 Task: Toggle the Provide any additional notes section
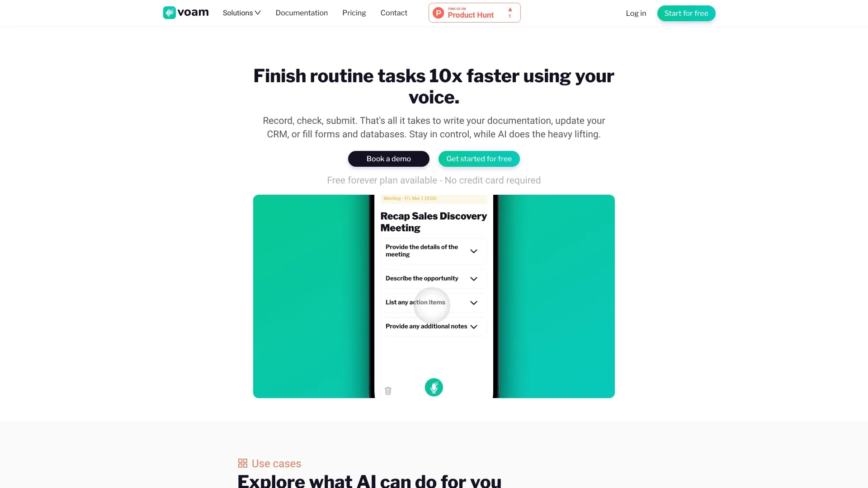click(x=475, y=327)
